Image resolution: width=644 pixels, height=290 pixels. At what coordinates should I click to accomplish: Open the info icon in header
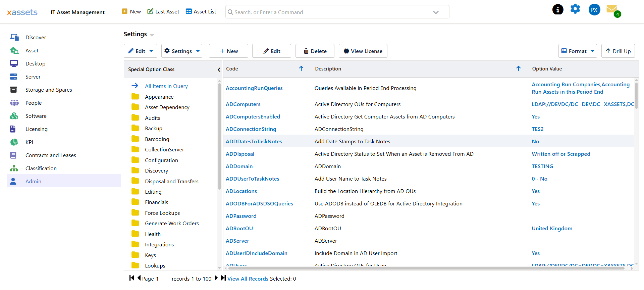pyautogui.click(x=558, y=10)
